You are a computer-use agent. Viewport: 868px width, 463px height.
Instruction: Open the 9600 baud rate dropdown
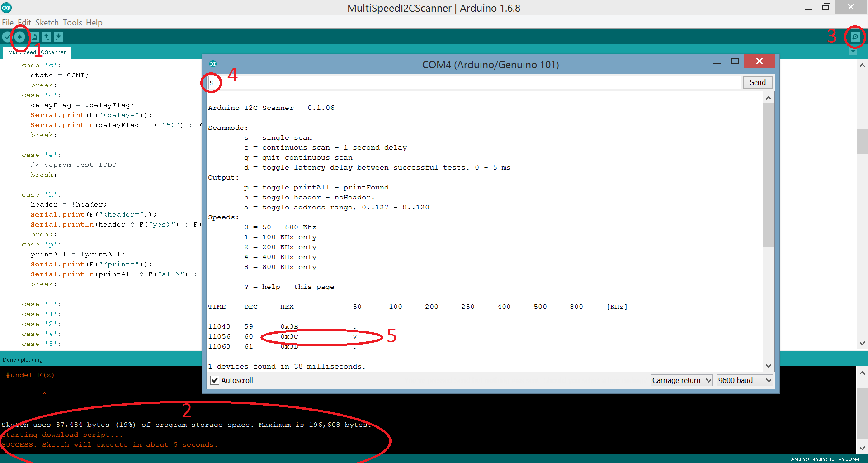(x=744, y=380)
